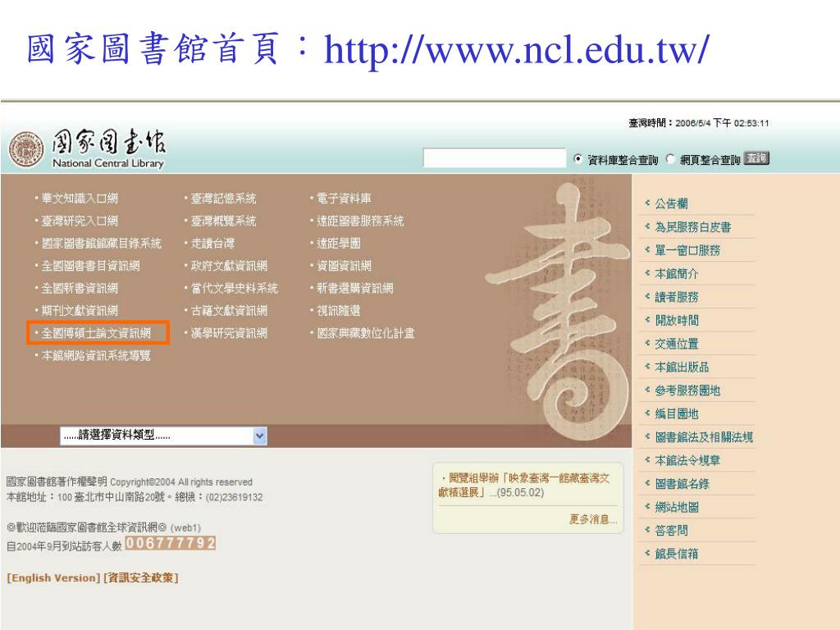Screen dimensions: 840x630
Task: Open 國家典藏數位化計畫 link
Action: (365, 333)
